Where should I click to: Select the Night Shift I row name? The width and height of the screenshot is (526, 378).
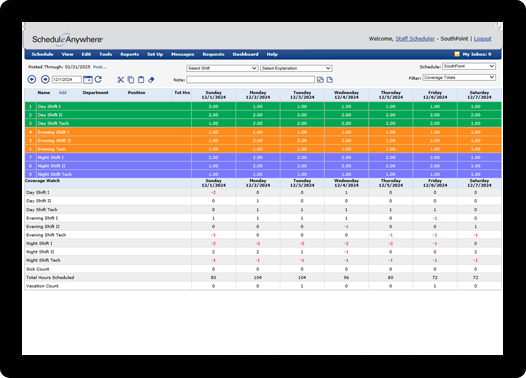pos(51,157)
